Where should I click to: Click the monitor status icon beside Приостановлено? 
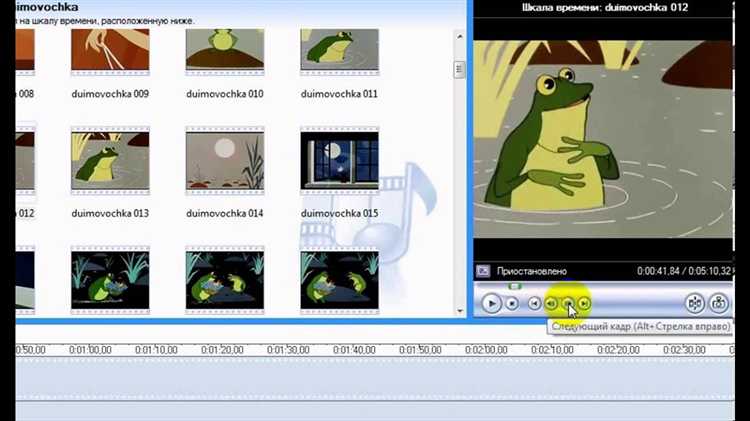coord(483,271)
